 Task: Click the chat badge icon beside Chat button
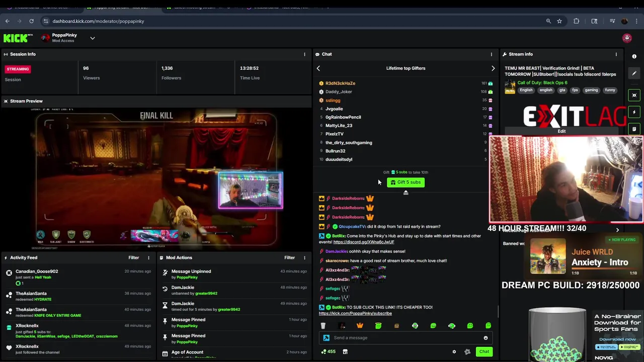[x=467, y=352]
